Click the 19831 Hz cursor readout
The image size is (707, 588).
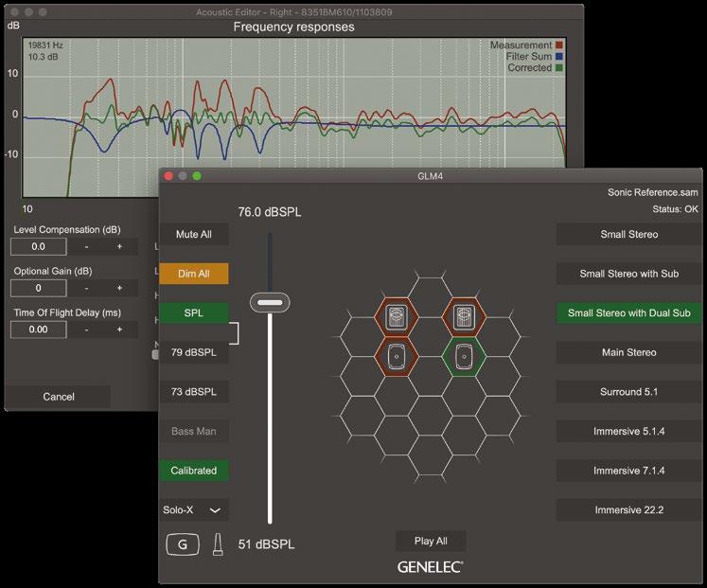(45, 45)
